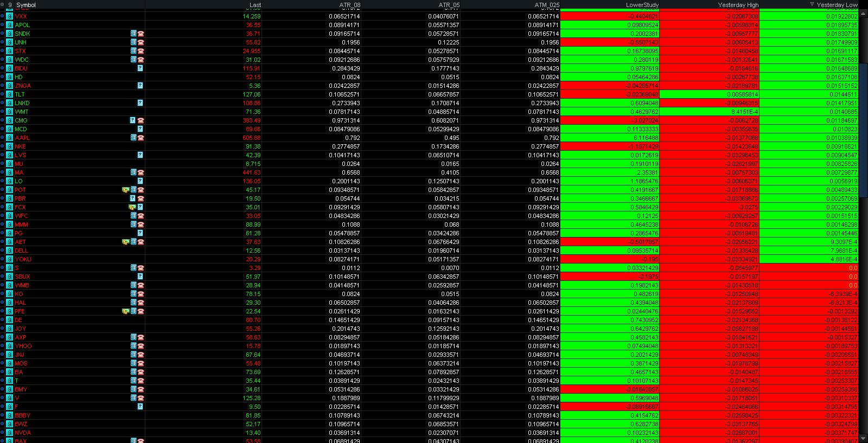868x443 pixels.
Task: Click the Yesterday Low value 0.01922802
Action: coord(842,16)
